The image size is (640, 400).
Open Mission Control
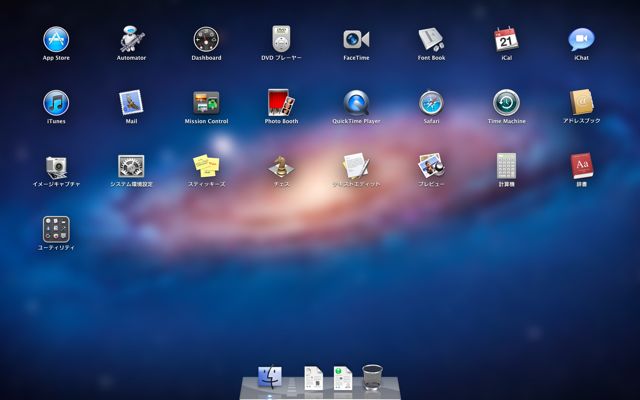206,102
